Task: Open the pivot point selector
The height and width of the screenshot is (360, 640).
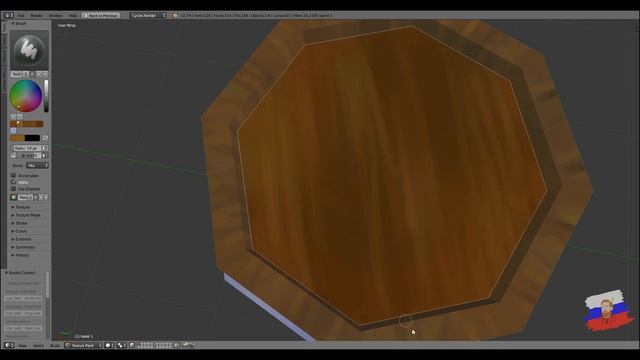Action: [x=122, y=345]
